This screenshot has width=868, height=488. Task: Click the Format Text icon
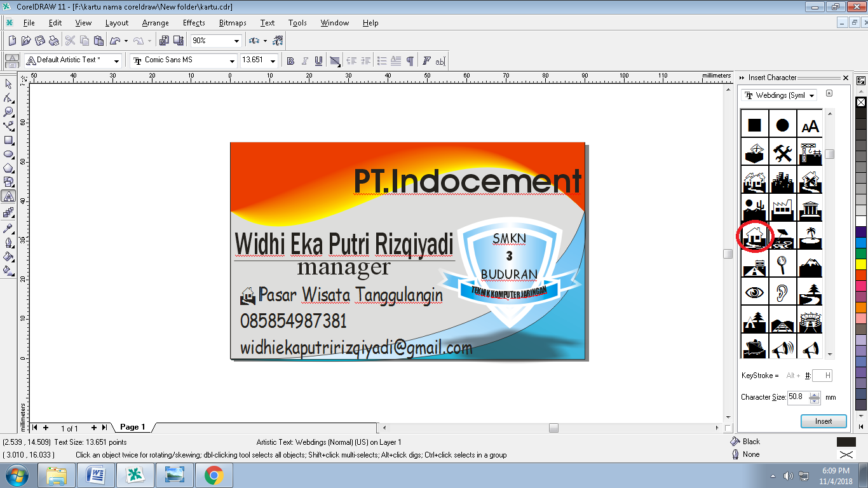[426, 61]
